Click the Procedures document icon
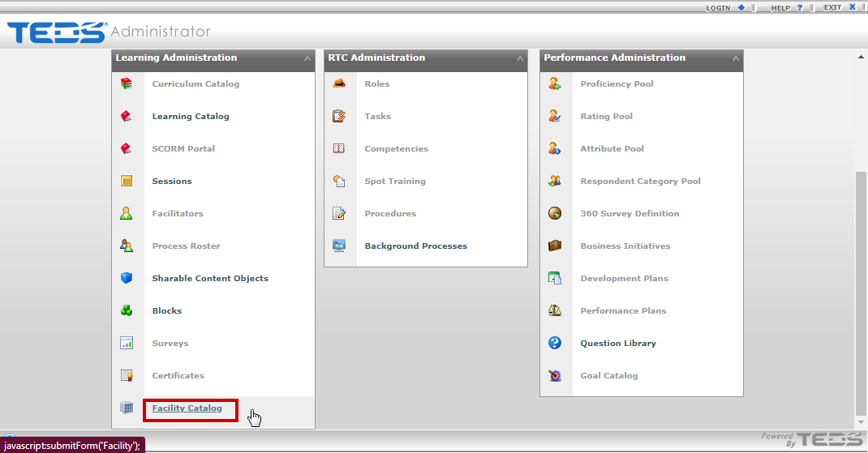This screenshot has width=868, height=453. (339, 213)
